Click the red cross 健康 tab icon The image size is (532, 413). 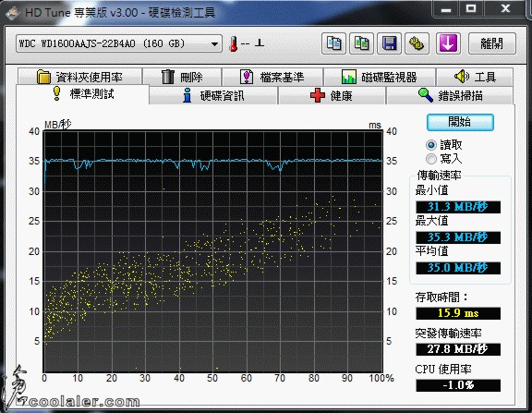tap(318, 95)
